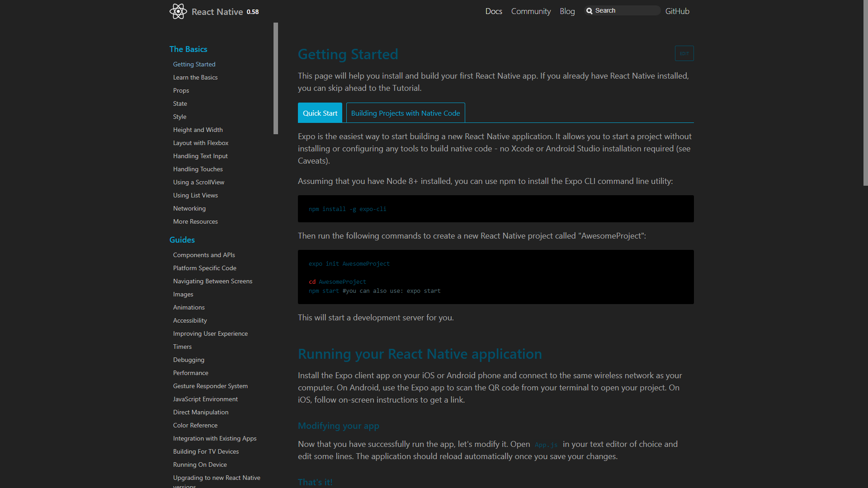Go to the Props page

[181, 90]
